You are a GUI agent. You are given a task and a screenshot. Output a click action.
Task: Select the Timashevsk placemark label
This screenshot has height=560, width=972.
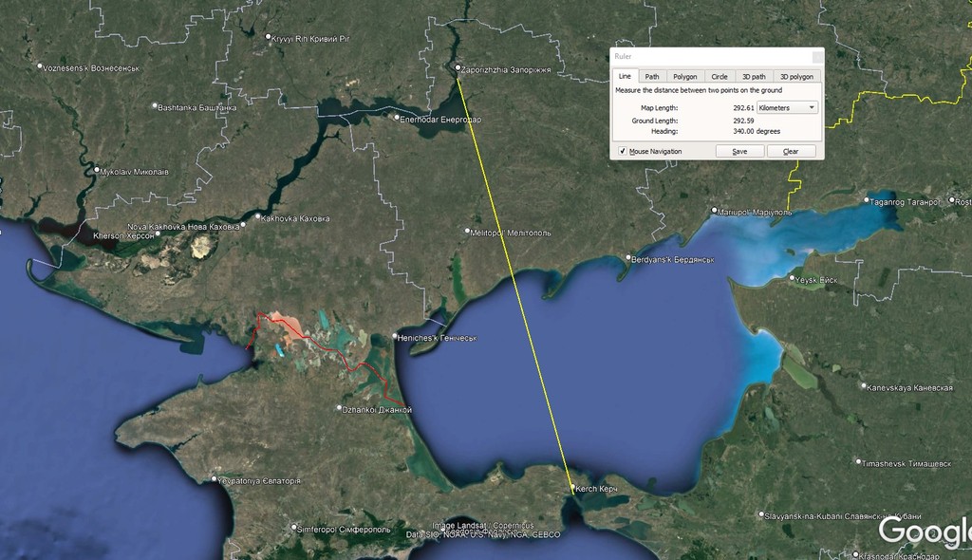907,464
